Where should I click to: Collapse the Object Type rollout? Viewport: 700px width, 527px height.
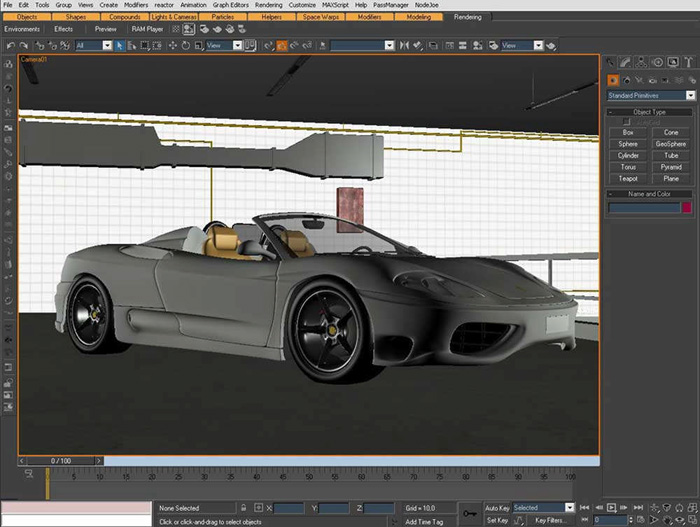650,113
